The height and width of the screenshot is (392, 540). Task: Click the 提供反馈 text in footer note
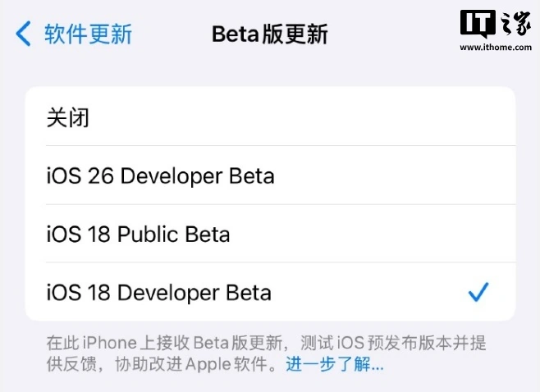tap(66, 364)
